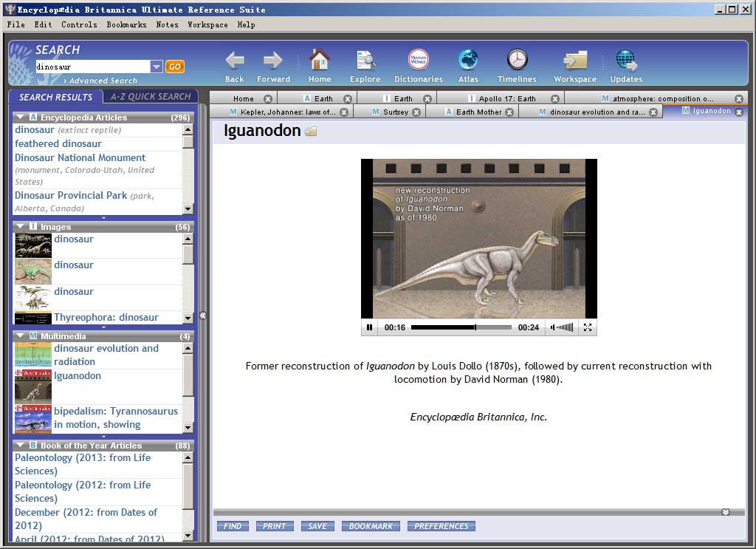The image size is (756, 549).
Task: Click up arrow of Book of the Year list
Action: point(188,457)
